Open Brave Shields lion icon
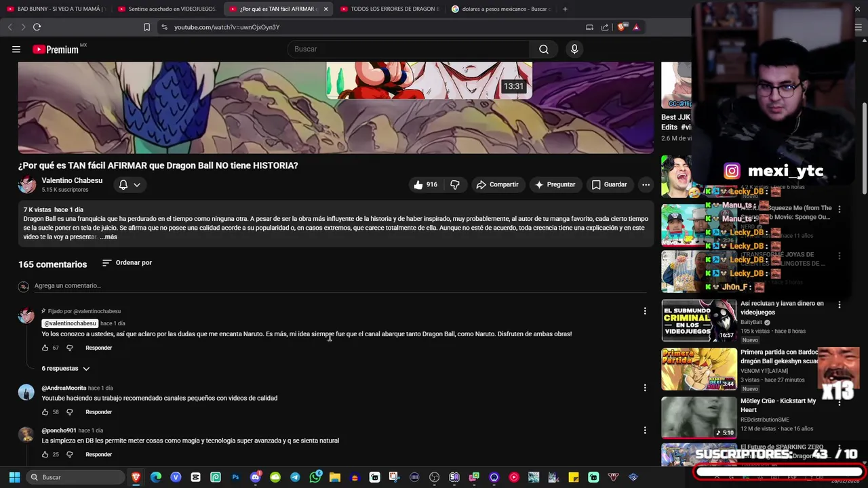Screen dimensions: 868x488 tap(621, 27)
